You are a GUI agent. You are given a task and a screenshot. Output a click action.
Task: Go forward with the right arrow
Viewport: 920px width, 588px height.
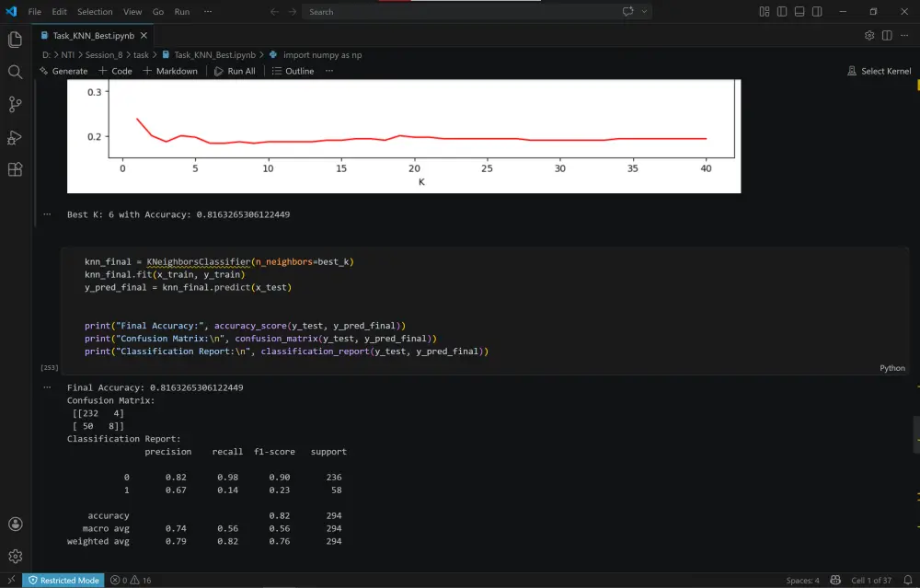[x=293, y=12]
